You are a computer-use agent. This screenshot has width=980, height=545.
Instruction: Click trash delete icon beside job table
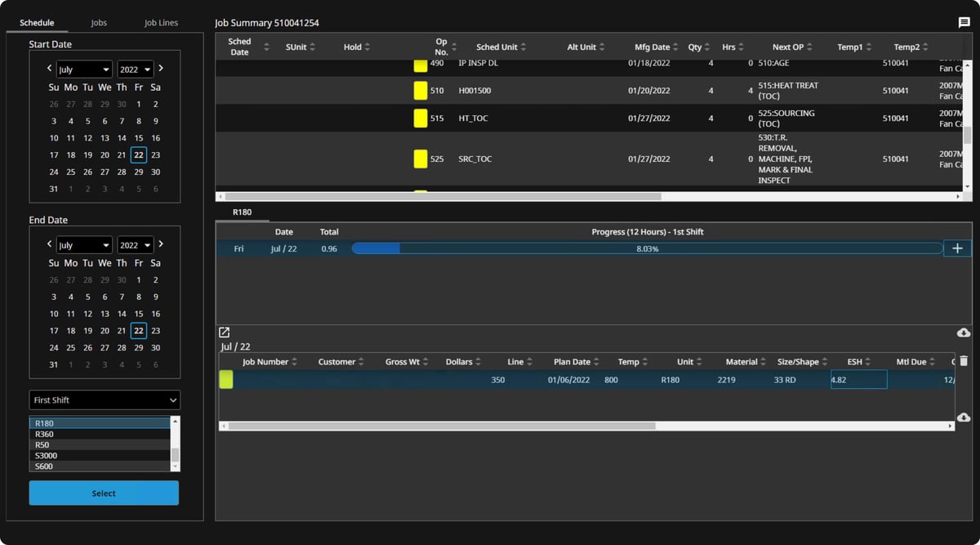[x=964, y=361]
